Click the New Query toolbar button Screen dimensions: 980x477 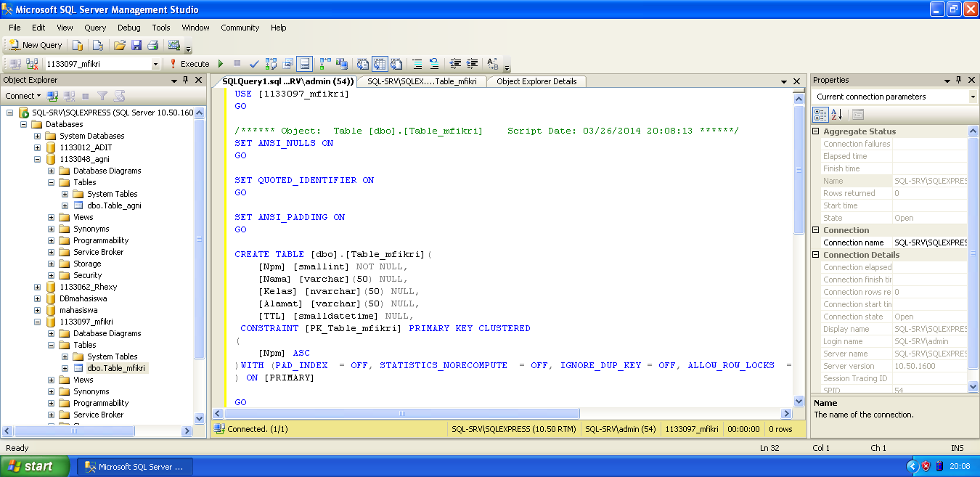36,45
